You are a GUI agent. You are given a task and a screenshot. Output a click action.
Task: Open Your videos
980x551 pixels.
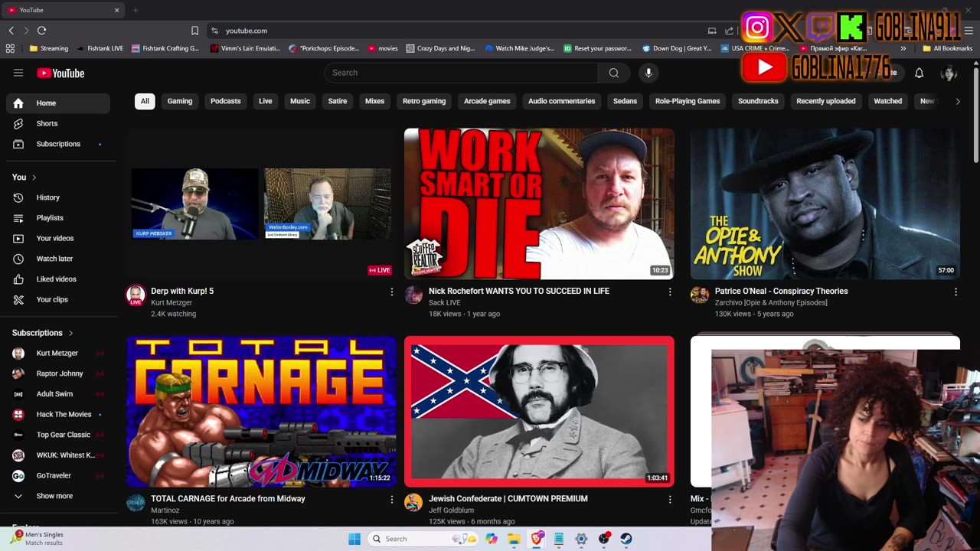tap(58, 238)
